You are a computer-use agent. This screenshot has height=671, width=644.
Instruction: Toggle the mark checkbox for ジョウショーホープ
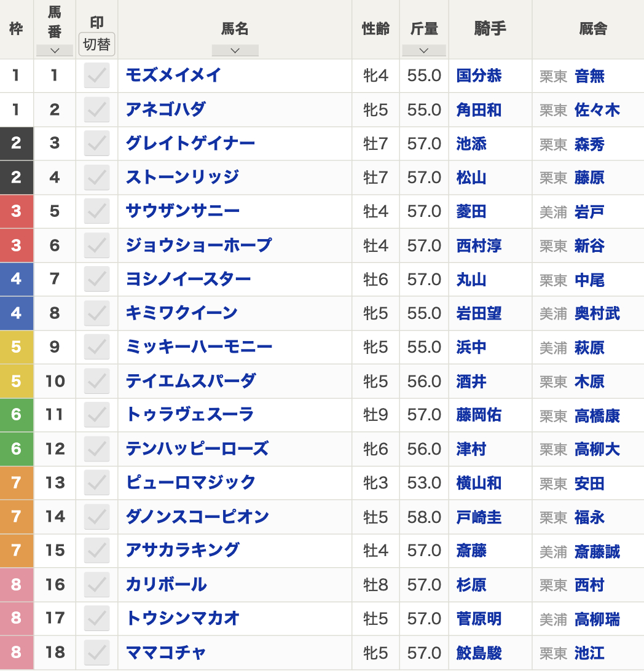point(96,245)
